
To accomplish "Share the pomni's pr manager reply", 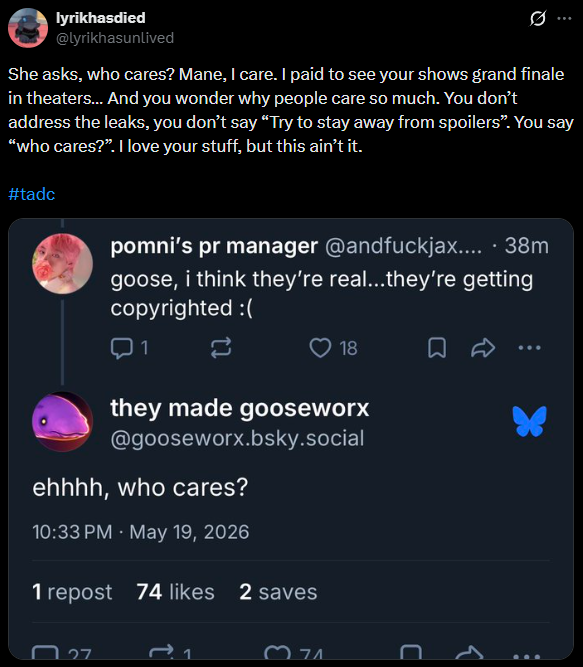I will 483,348.
